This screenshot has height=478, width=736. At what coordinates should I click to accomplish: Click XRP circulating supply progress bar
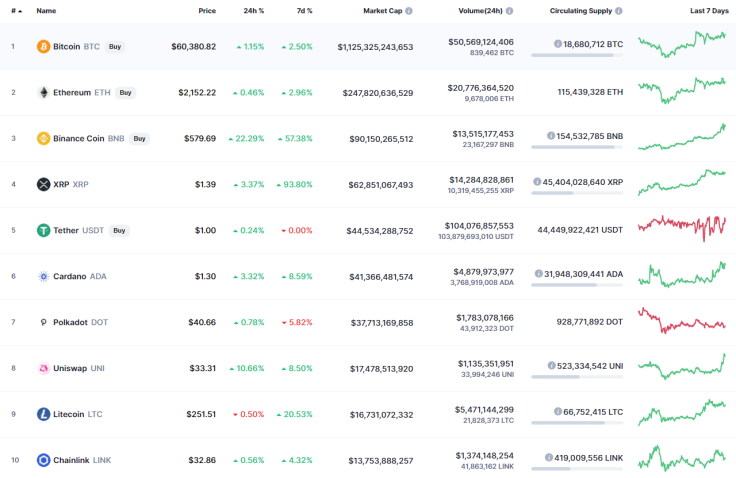(x=577, y=193)
